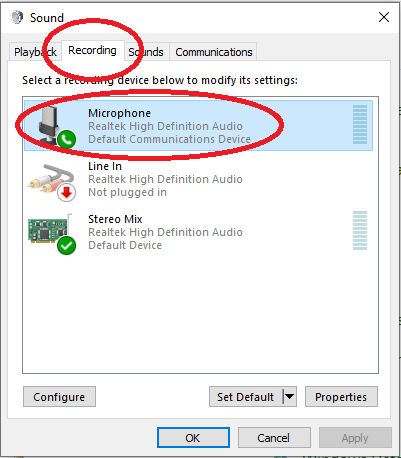Viewport: 401px width, 458px height.
Task: Select the Line In device entry
Action: 198,179
